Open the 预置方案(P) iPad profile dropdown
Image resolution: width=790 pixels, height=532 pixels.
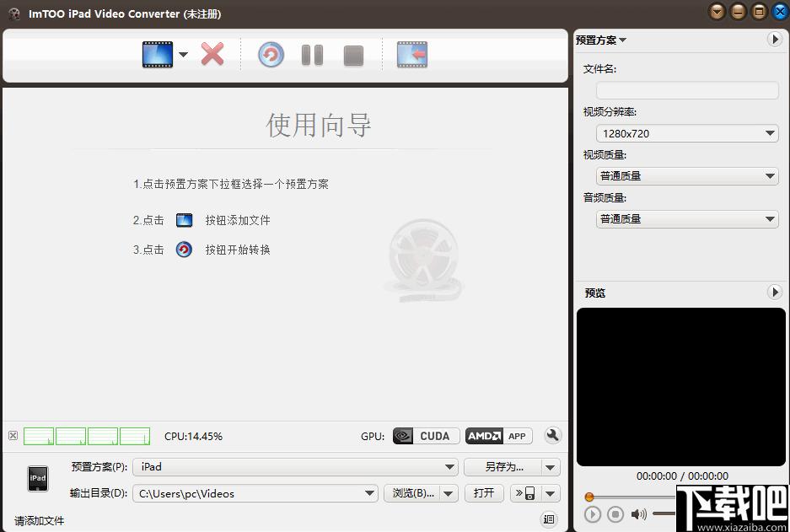click(x=295, y=467)
